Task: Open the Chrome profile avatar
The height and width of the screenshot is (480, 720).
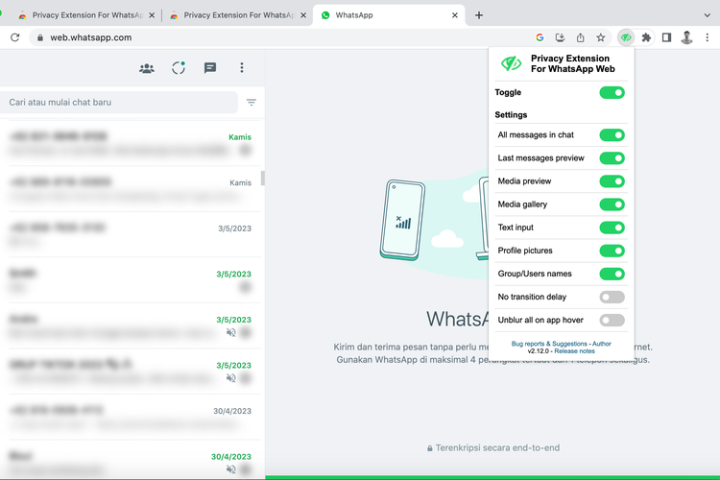Action: click(686, 38)
